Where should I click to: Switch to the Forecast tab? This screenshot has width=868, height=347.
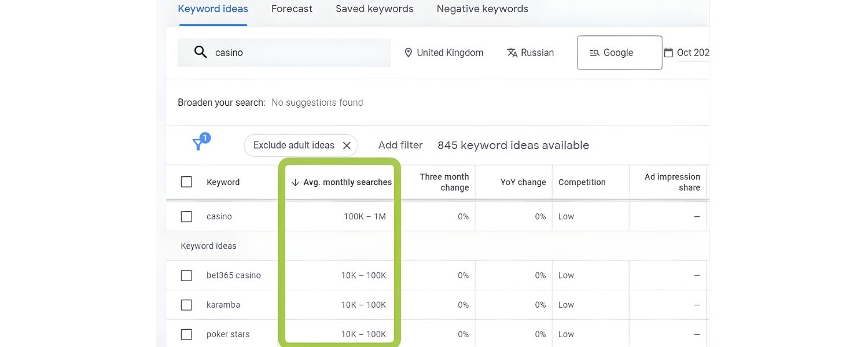[x=292, y=8]
